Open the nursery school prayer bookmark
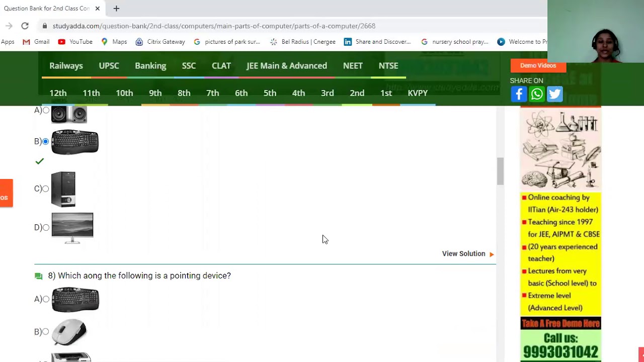 coord(455,42)
